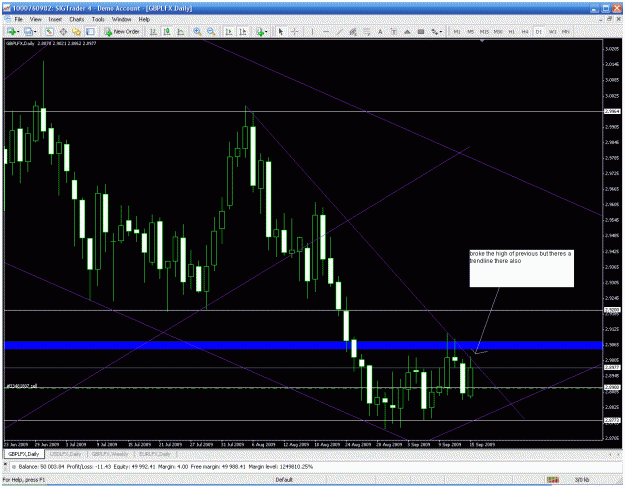Image resolution: width=625 pixels, height=486 pixels.
Task: Set timeframe to M1
Action: coord(457,32)
